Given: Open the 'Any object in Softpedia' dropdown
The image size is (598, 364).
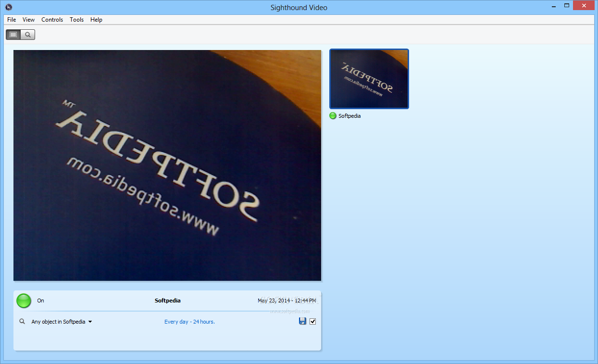Looking at the screenshot, I should coord(62,322).
